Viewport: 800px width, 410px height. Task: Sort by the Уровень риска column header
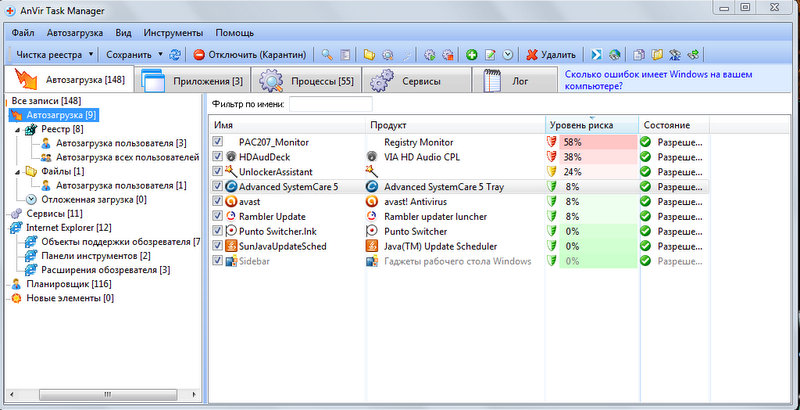click(x=592, y=125)
